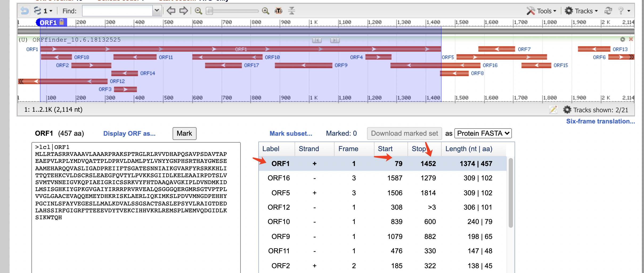The image size is (644, 273).
Task: Click the undo view icon
Action: (24, 11)
